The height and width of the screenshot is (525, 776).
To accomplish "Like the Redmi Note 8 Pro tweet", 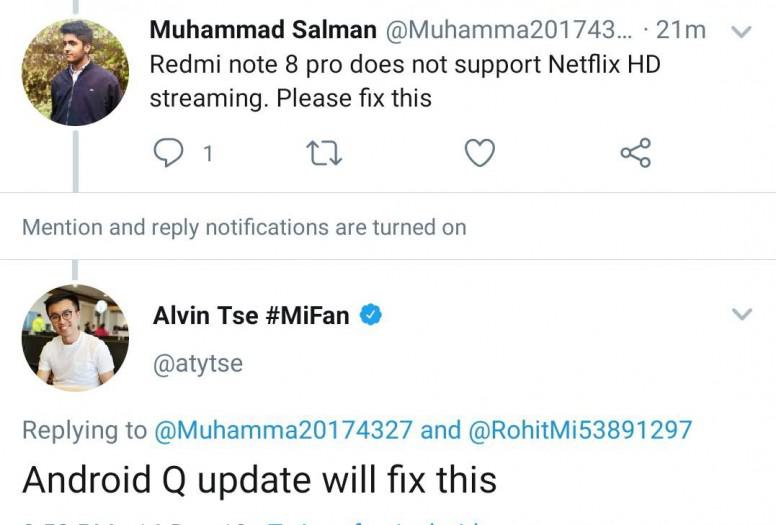I will click(480, 153).
